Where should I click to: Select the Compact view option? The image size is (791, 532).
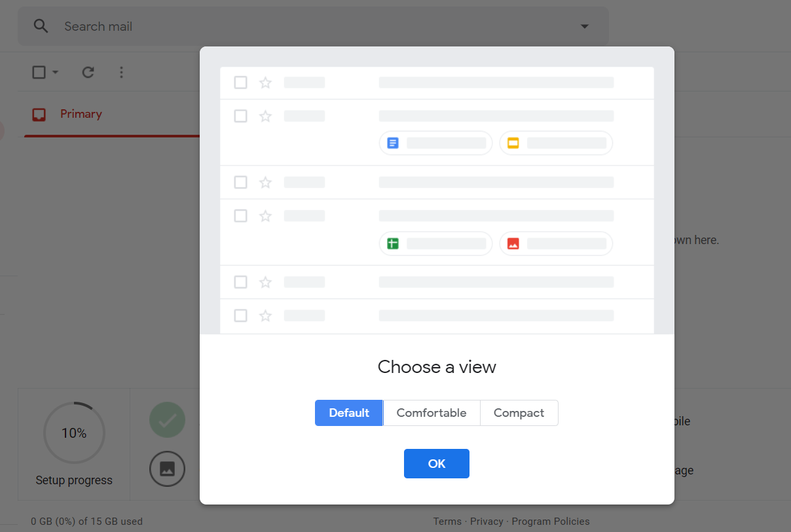pos(519,413)
